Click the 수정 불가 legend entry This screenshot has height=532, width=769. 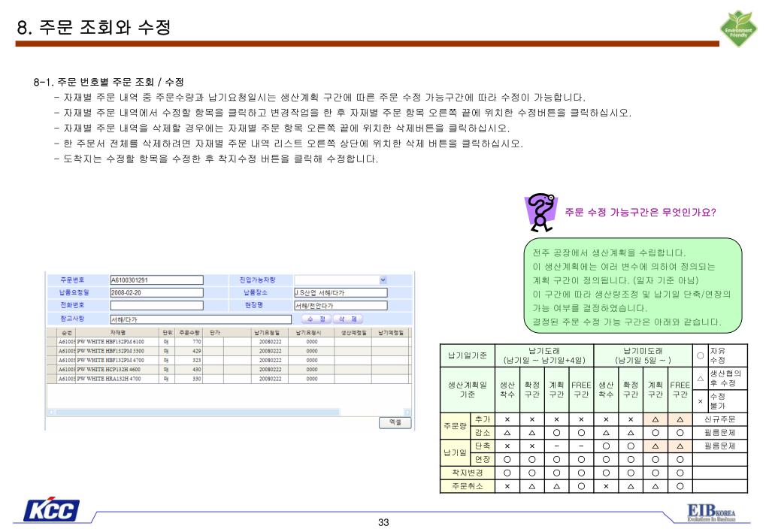(x=720, y=401)
